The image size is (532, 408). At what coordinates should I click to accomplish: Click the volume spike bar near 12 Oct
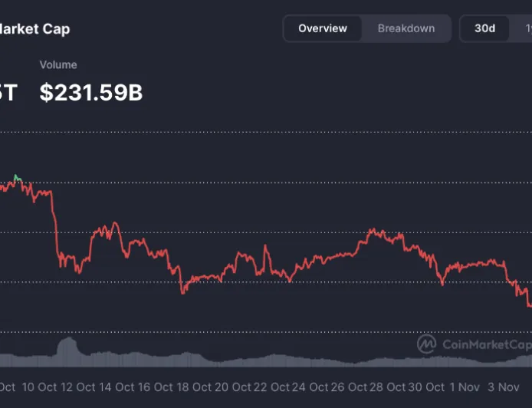click(x=67, y=347)
